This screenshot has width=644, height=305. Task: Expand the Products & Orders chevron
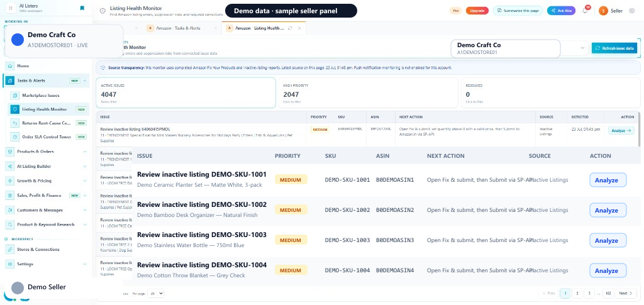pos(85,152)
